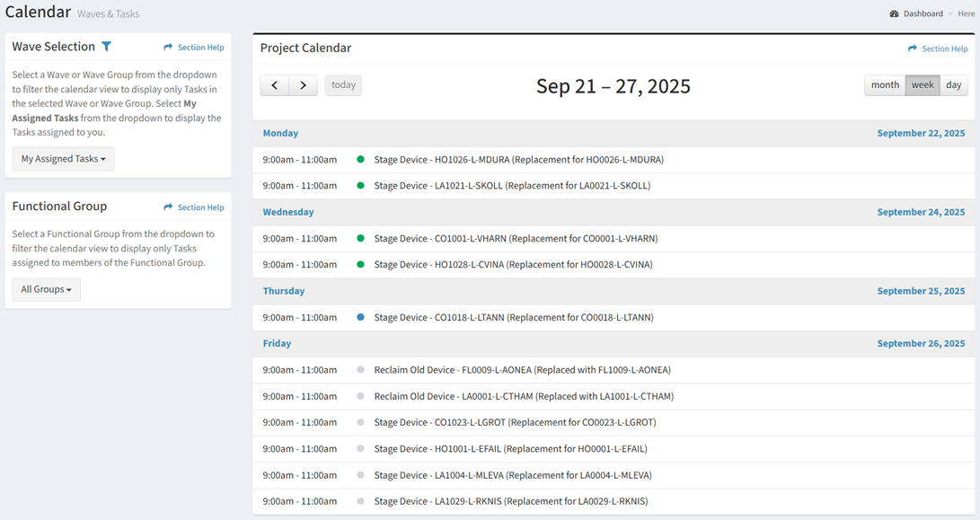Click the Wave Selection filter icon
This screenshot has height=520, width=980.
[107, 47]
